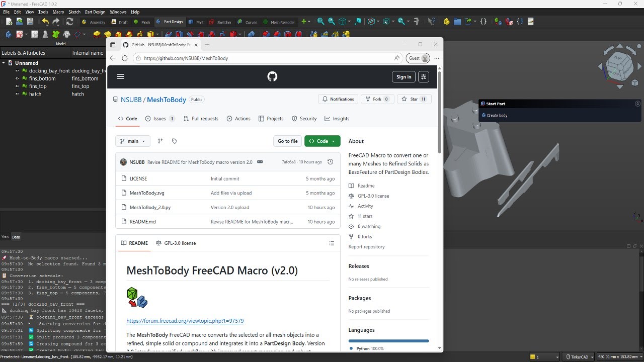Open the main branch dropdown
Image resolution: width=644 pixels, height=362 pixels.
[x=133, y=141]
